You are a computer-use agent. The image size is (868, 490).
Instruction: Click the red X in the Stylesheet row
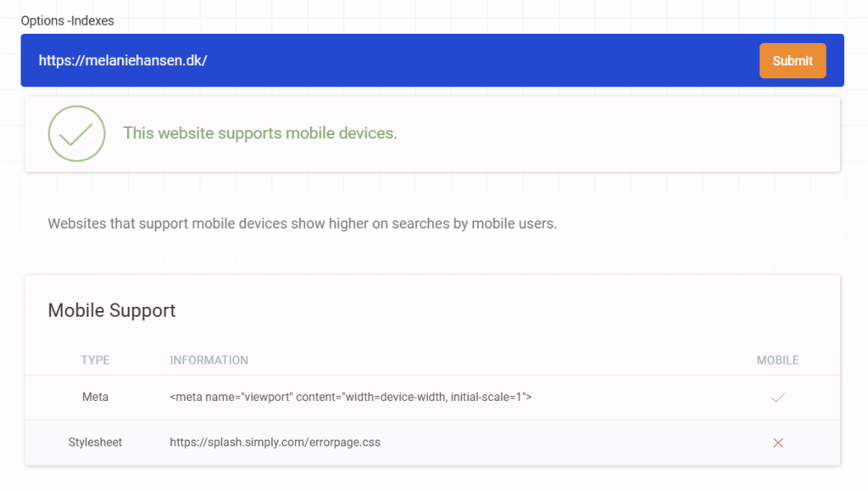click(x=778, y=443)
